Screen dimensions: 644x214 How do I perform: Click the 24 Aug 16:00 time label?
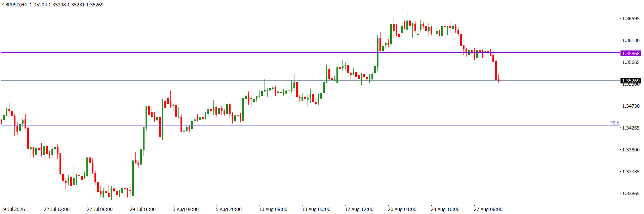point(445,209)
